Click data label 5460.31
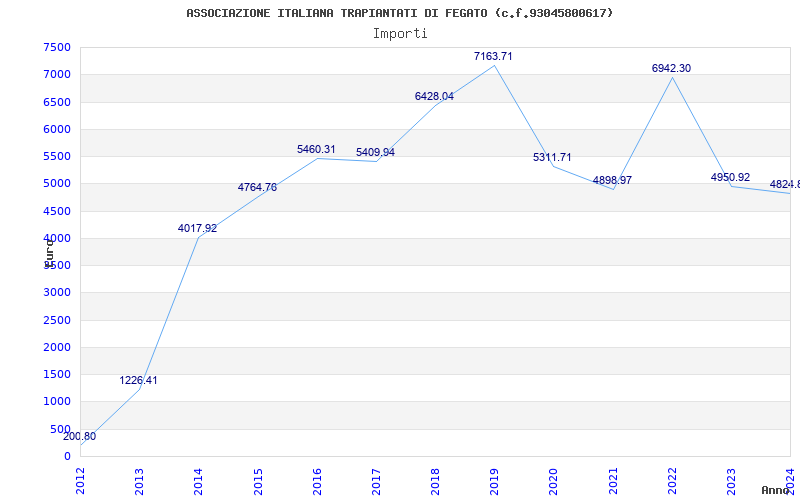The width and height of the screenshot is (800, 500). coord(316,149)
